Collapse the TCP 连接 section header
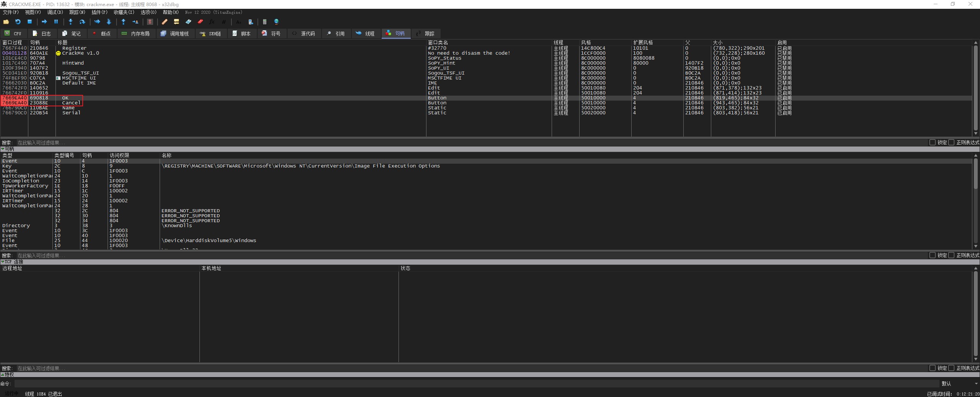This screenshot has width=980, height=397. click(x=490, y=262)
